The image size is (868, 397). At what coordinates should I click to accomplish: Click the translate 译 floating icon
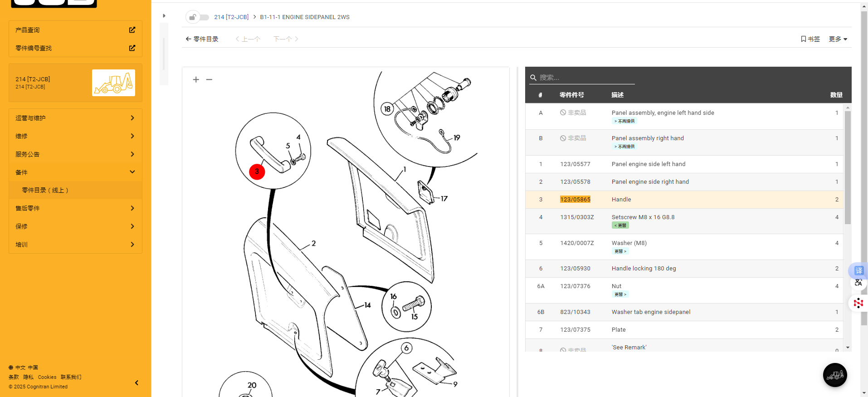858,270
